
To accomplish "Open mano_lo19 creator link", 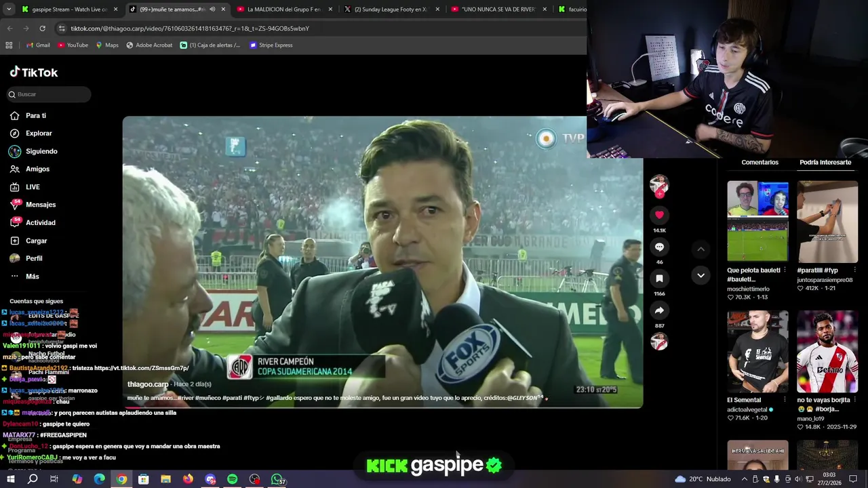I will (810, 418).
